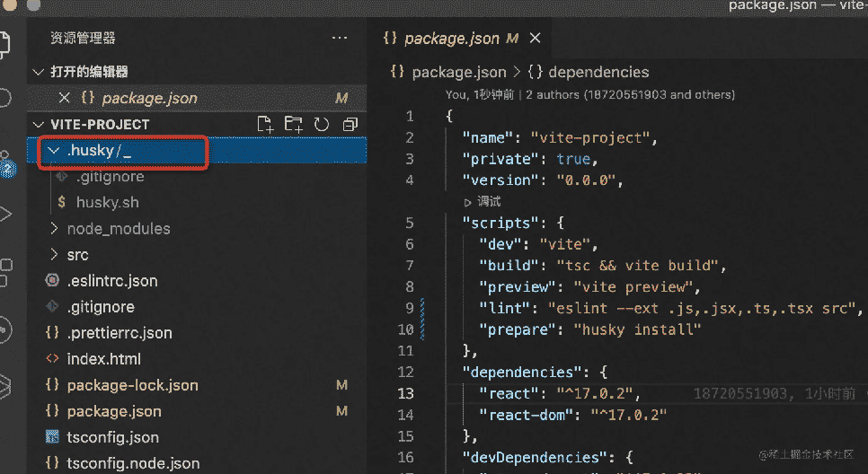
Task: Open the Run and Debug activity bar icon
Action: tap(5, 214)
